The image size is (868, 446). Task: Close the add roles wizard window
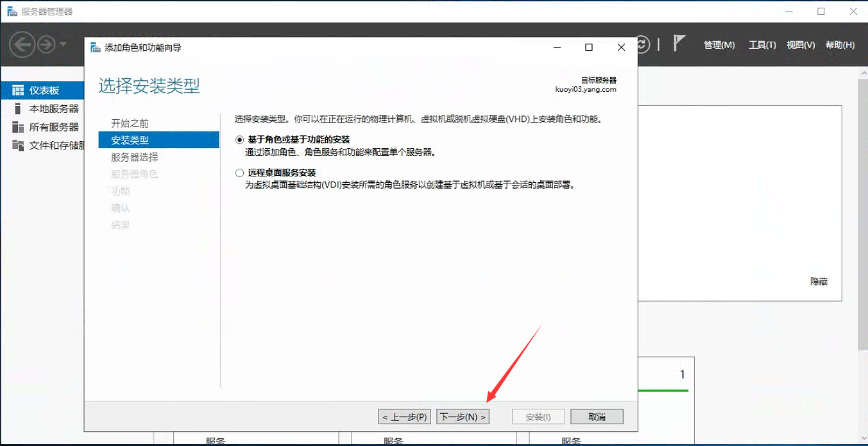click(620, 47)
